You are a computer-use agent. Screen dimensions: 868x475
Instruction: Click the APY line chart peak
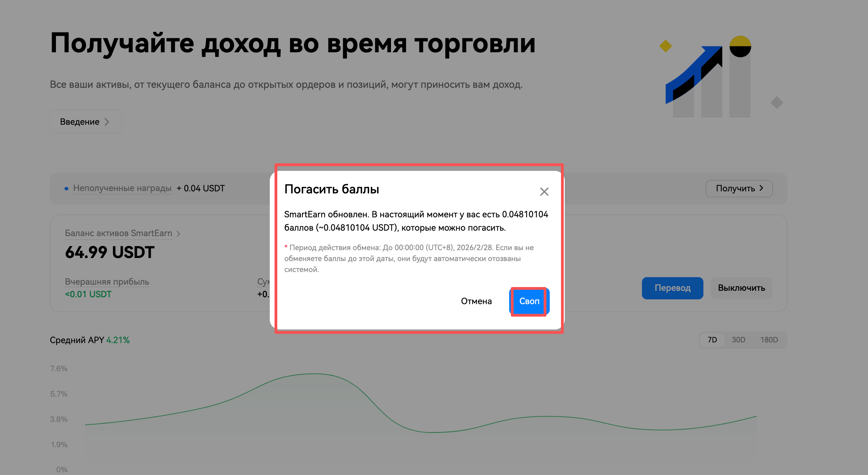coord(314,374)
